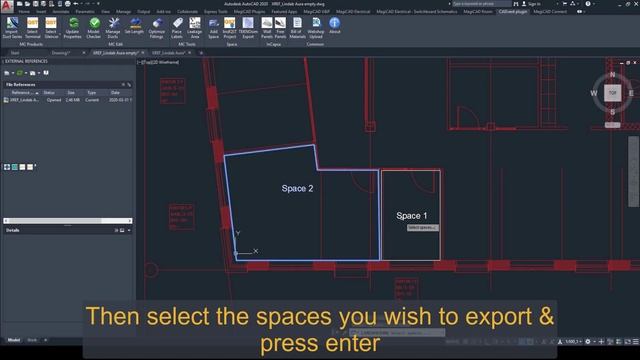Switch to the Model layout tab
This screenshot has height=360, width=640.
(x=13, y=340)
